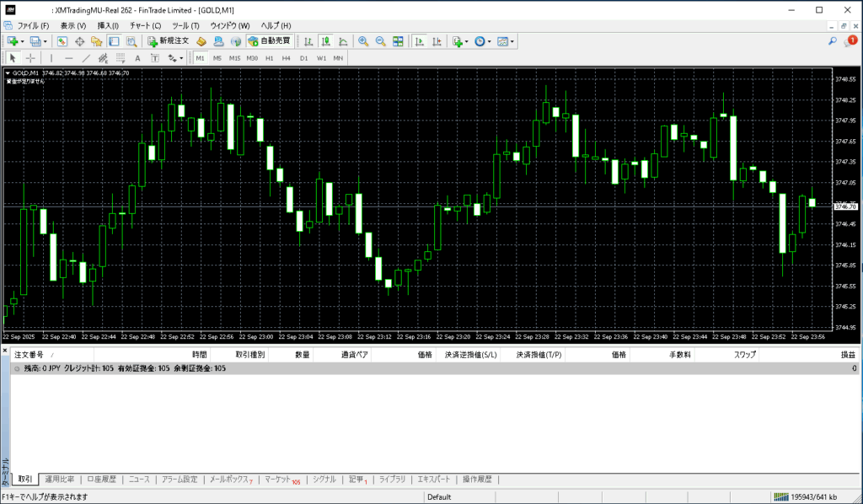Open new chart dropdown arrow
This screenshot has height=504, width=863.
click(x=22, y=41)
